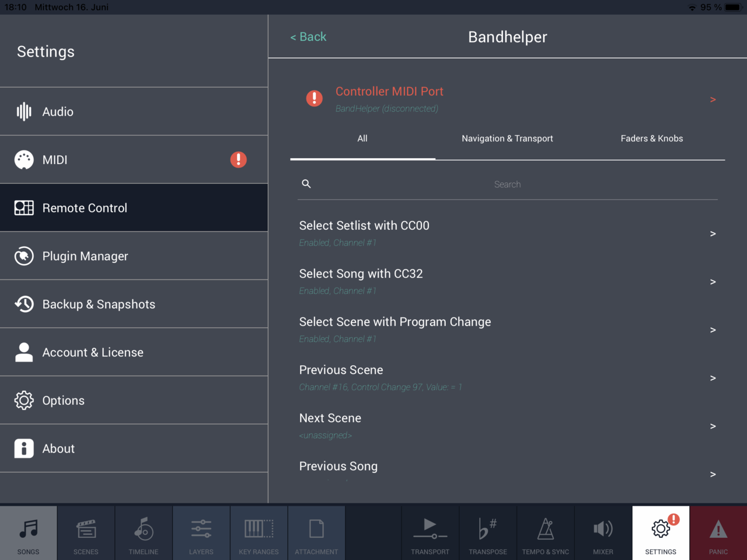Click the 'Bandhelper' page title
This screenshot has height=560, width=747.
coord(508,37)
